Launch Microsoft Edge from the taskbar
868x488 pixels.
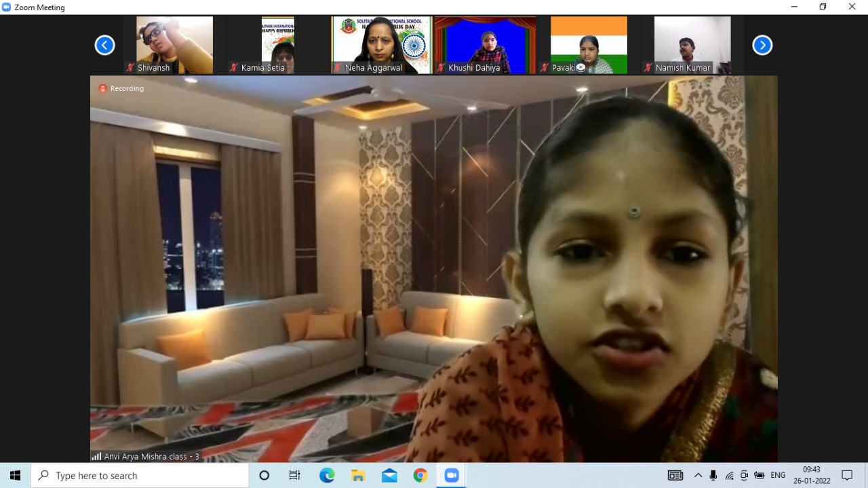(x=327, y=475)
